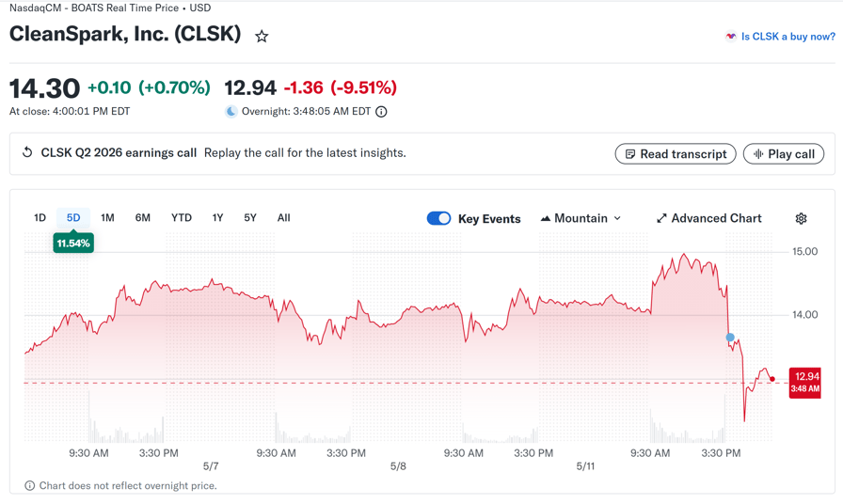Click 'NasdaqCM - BOATS Real Time Price' text
843x504 pixels.
click(x=94, y=8)
